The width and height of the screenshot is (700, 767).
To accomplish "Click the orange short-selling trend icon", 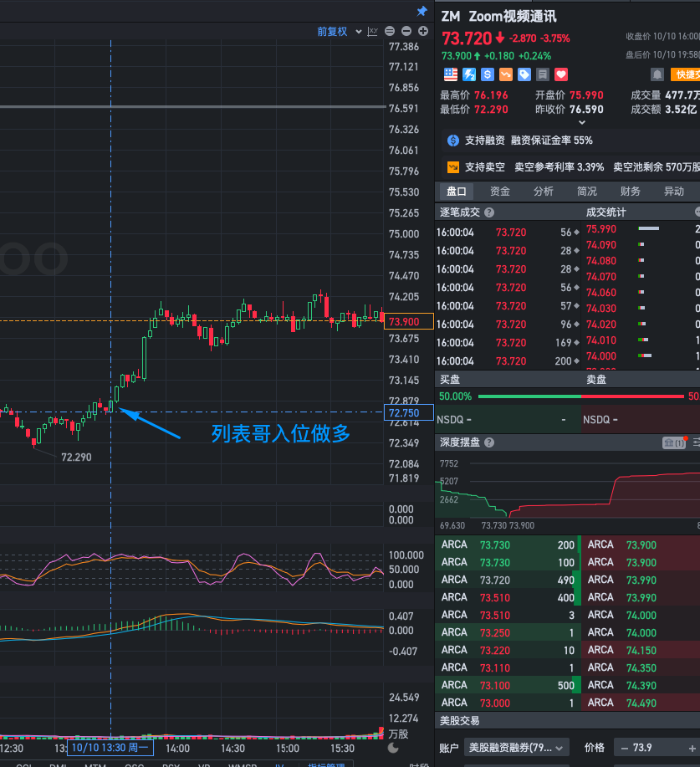I will coord(506,74).
